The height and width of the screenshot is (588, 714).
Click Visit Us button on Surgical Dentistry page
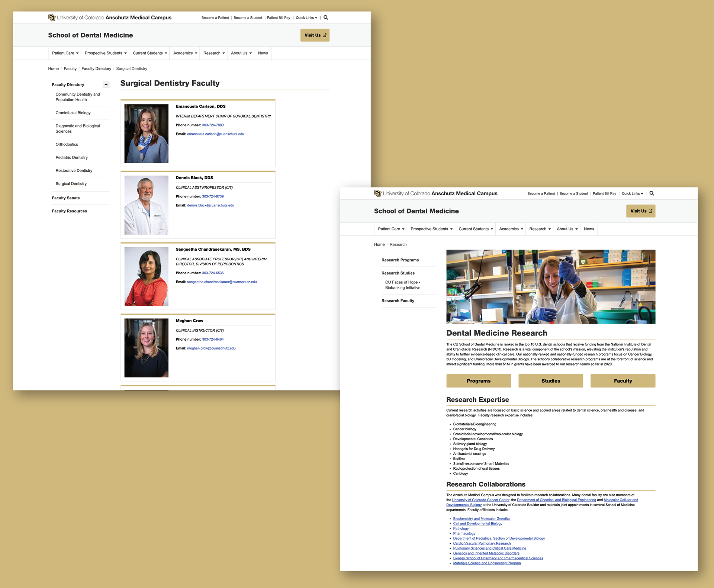tap(315, 35)
